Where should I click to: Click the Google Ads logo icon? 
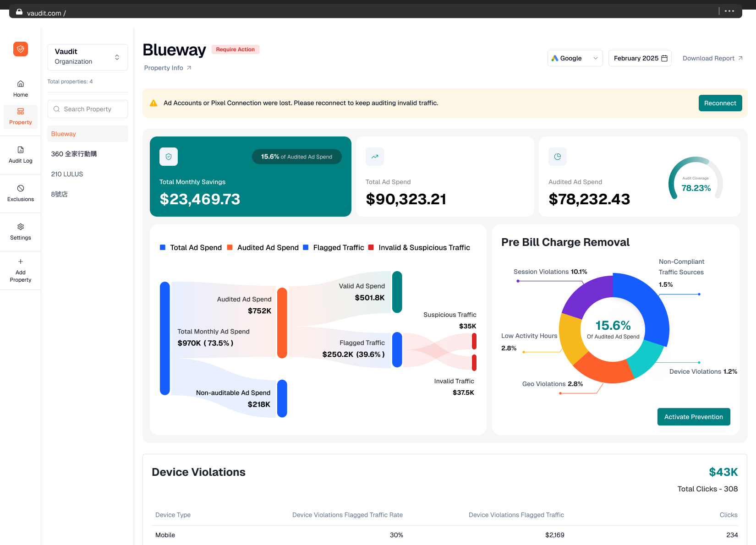pos(555,58)
